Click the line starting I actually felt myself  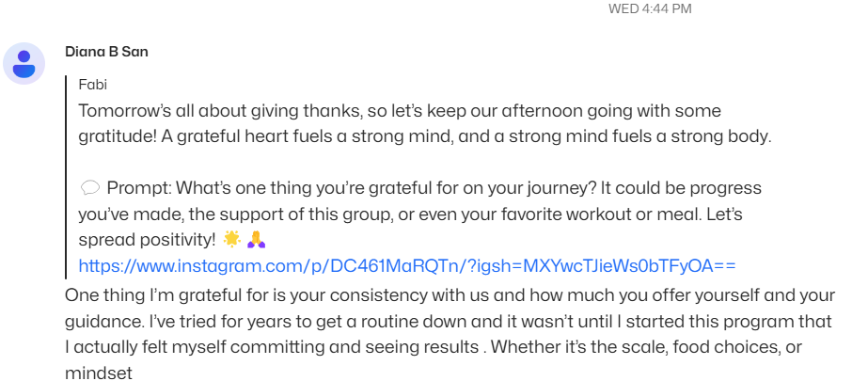(434, 347)
